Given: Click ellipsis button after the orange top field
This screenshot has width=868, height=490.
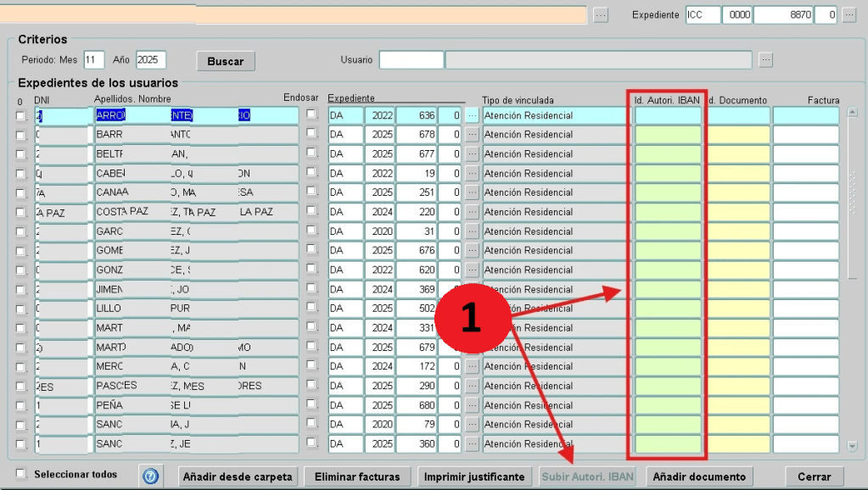Looking at the screenshot, I should 601,15.
